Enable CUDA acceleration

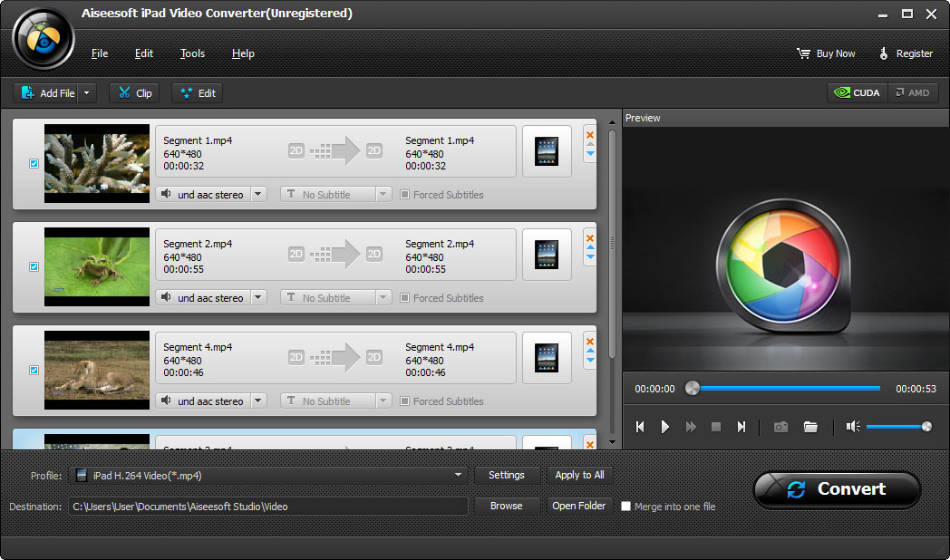click(858, 92)
